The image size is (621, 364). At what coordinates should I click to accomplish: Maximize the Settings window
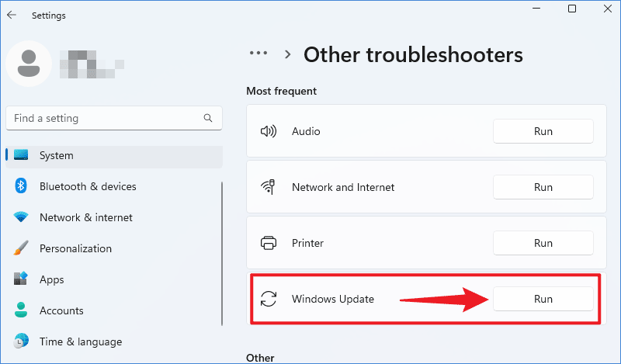point(572,9)
